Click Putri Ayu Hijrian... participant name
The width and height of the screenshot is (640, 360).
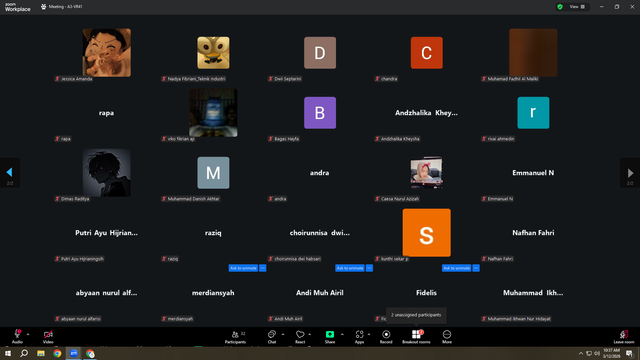click(106, 233)
